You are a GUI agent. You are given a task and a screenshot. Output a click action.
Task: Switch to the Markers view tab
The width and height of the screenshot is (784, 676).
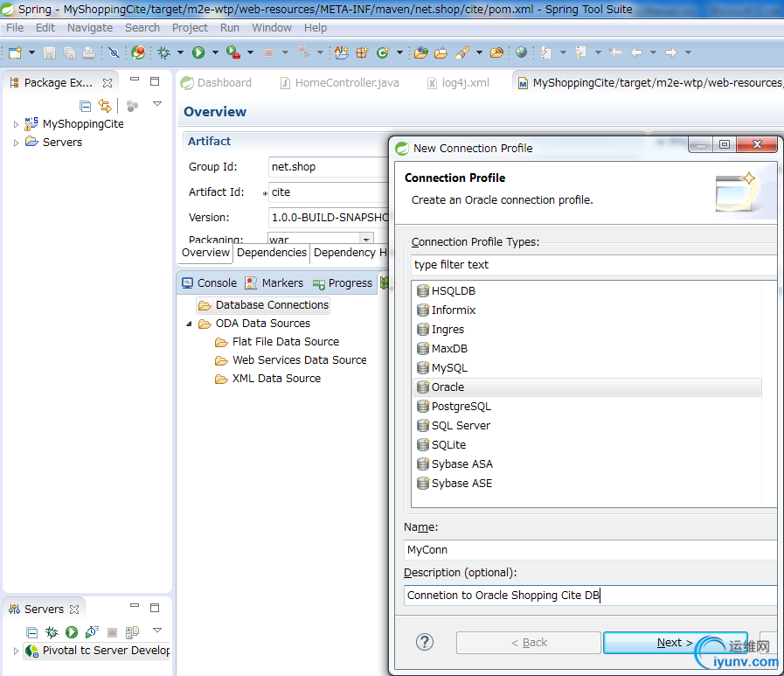point(274,283)
